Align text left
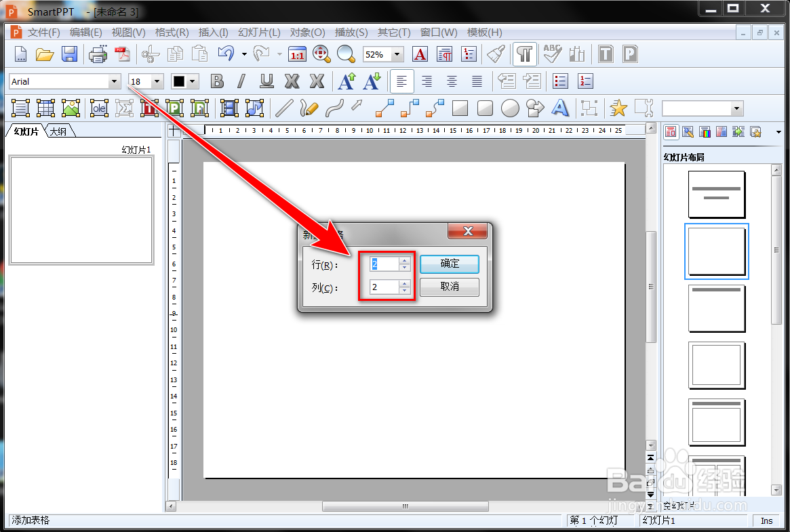 pos(401,81)
